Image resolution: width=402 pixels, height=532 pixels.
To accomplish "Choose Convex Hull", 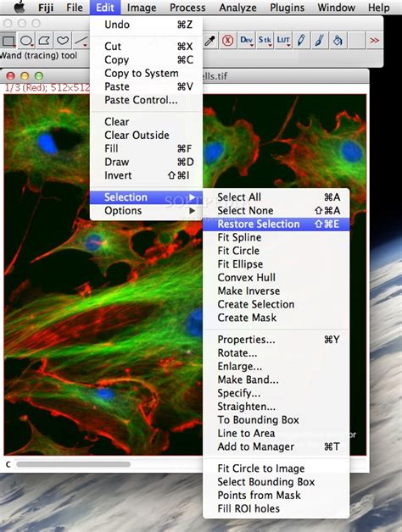I will click(x=276, y=278).
